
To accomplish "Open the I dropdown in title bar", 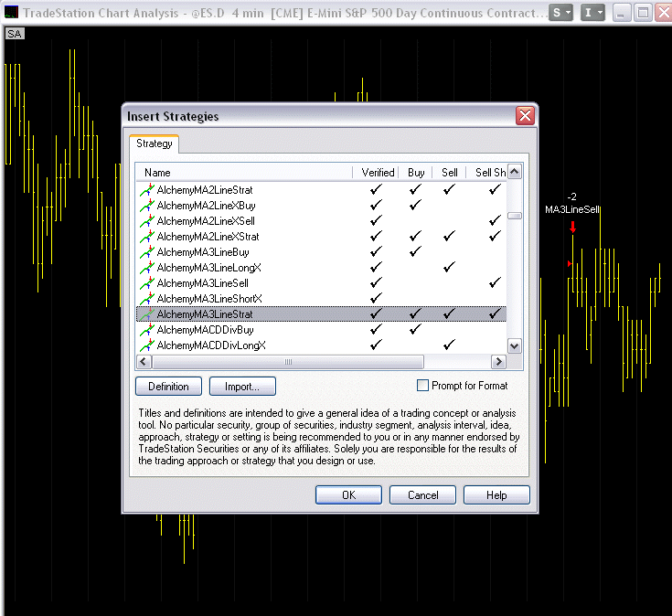I will point(593,13).
